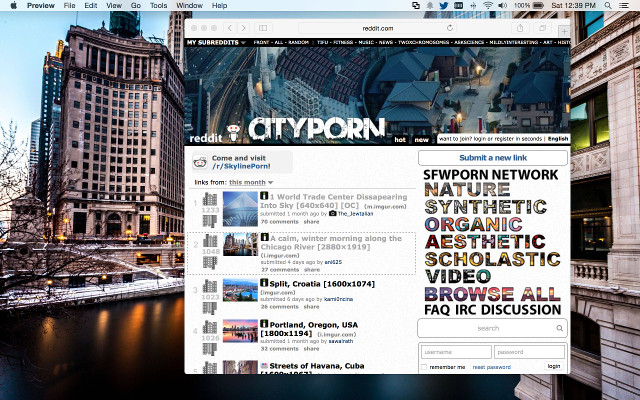Click the subreddit search field
Image resolution: width=640 pixels, height=400 pixels.
492,328
